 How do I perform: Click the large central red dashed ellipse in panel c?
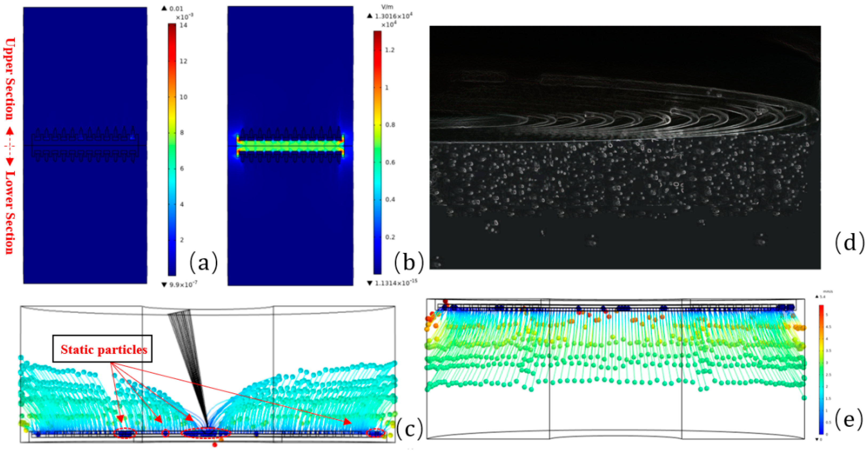(x=206, y=433)
